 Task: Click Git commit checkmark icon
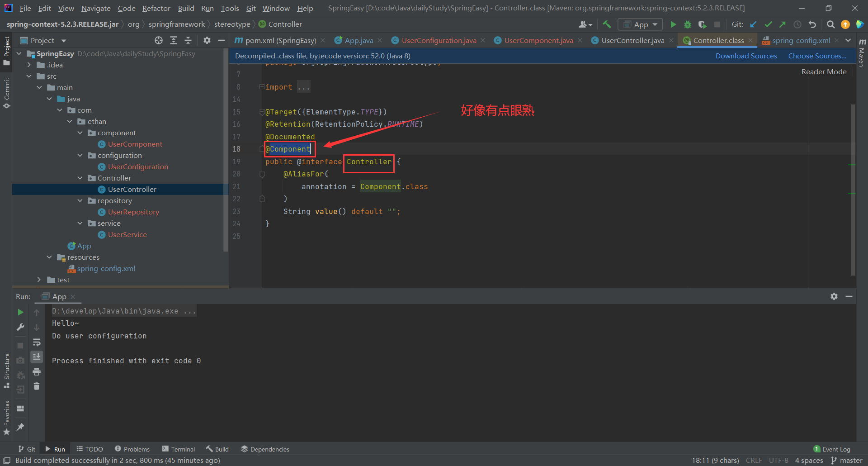point(768,24)
